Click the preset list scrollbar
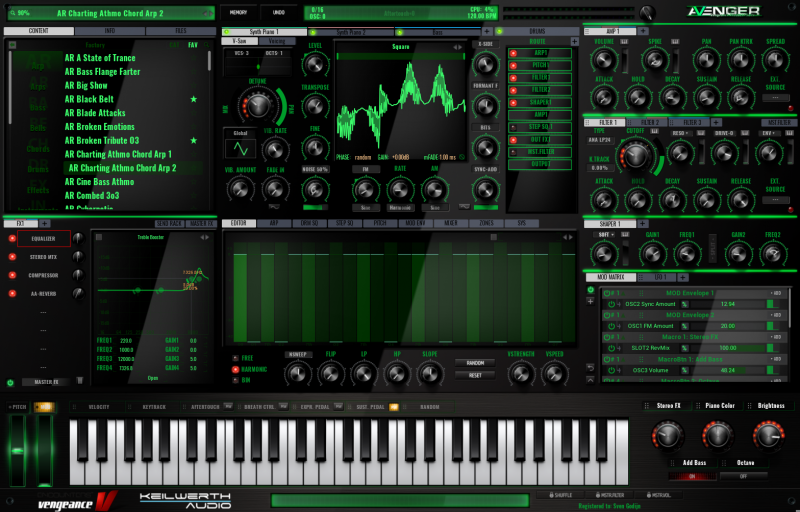800x512 pixels. [x=209, y=61]
